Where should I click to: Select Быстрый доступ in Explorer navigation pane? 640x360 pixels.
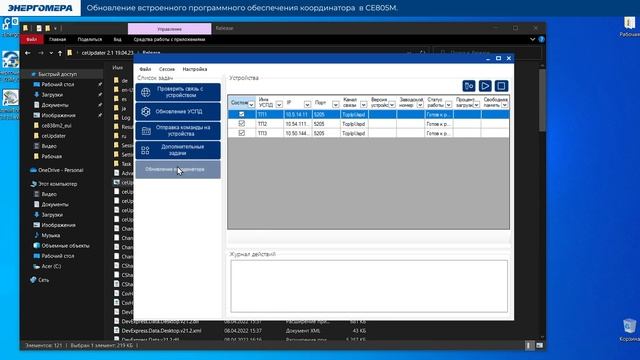pos(57,74)
